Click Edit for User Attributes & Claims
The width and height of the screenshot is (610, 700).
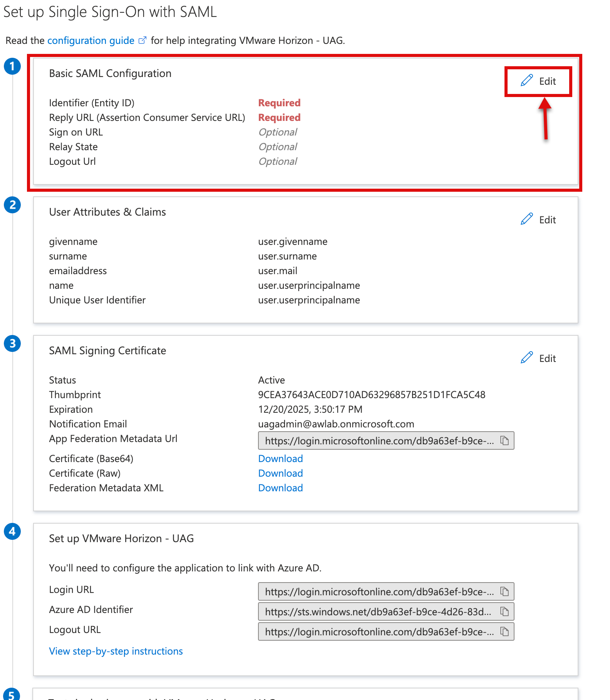click(538, 220)
